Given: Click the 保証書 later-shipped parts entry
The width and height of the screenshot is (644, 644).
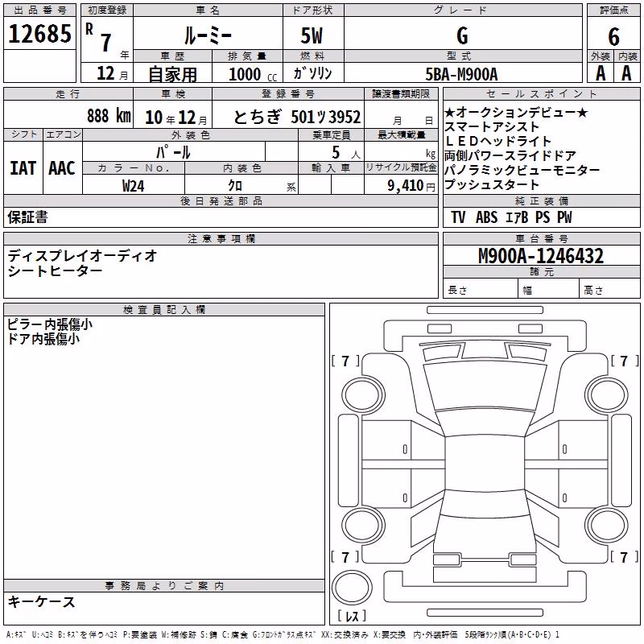Looking at the screenshot, I should pos(27,217).
